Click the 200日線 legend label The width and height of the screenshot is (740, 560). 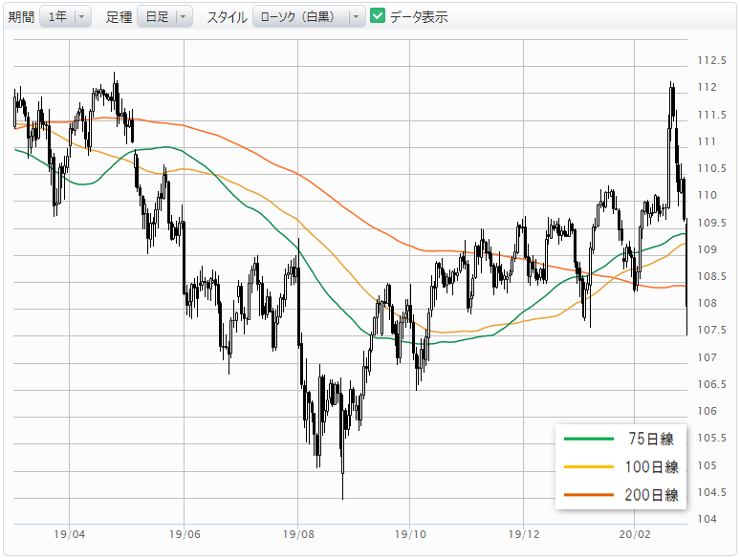652,494
